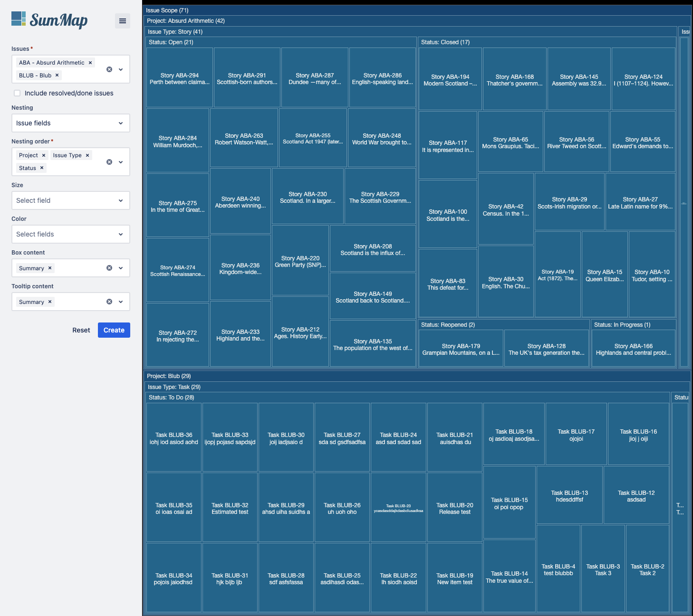This screenshot has height=616, width=693.
Task: Open Story ABA-248 World War box
Action: pyautogui.click(x=382, y=138)
